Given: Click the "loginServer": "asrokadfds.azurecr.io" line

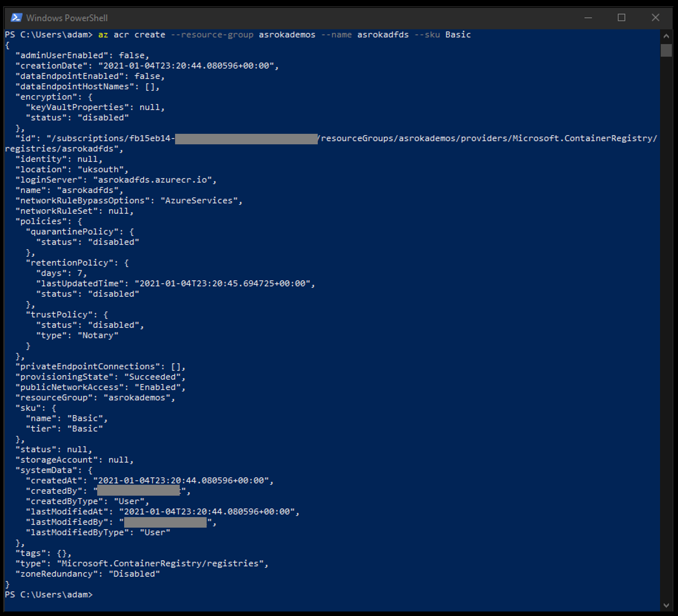Looking at the screenshot, I should click(x=116, y=180).
